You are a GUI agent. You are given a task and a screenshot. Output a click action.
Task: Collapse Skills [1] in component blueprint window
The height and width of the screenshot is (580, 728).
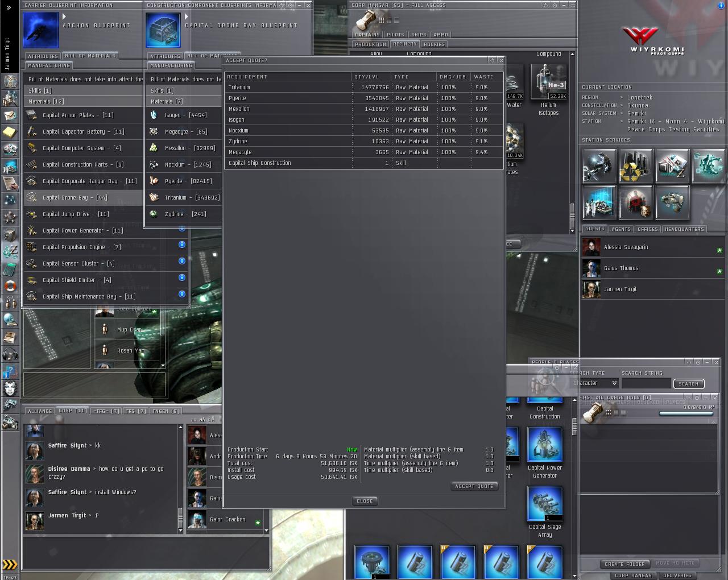coord(184,90)
